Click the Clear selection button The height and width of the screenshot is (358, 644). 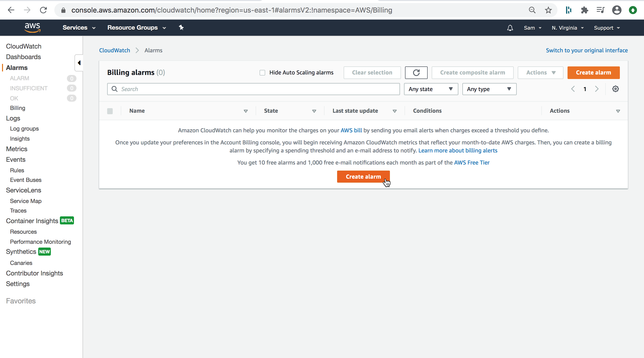[372, 73]
